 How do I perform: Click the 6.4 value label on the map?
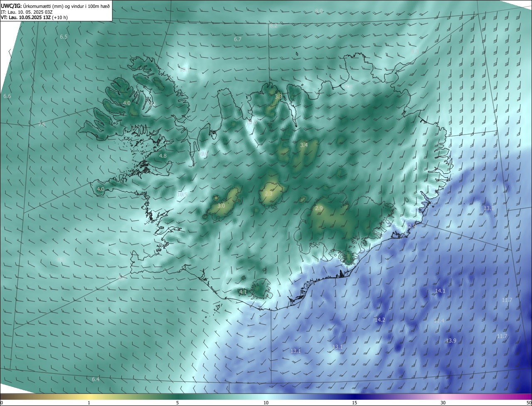click(96, 379)
